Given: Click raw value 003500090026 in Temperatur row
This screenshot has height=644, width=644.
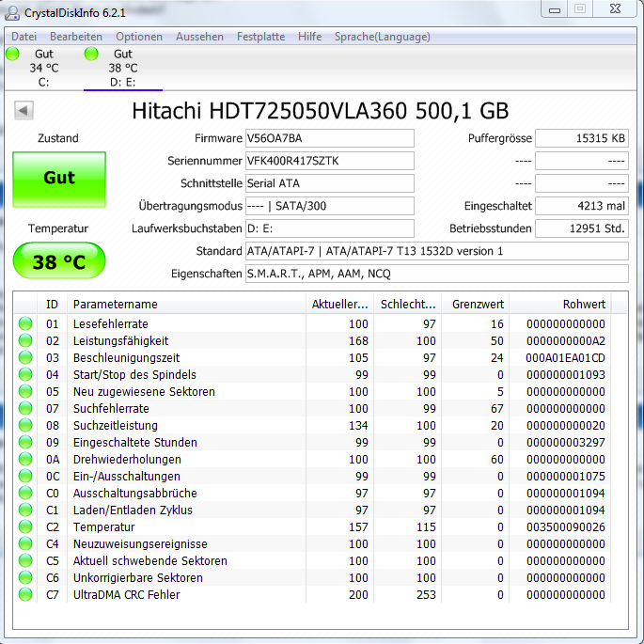Looking at the screenshot, I should point(566,526).
